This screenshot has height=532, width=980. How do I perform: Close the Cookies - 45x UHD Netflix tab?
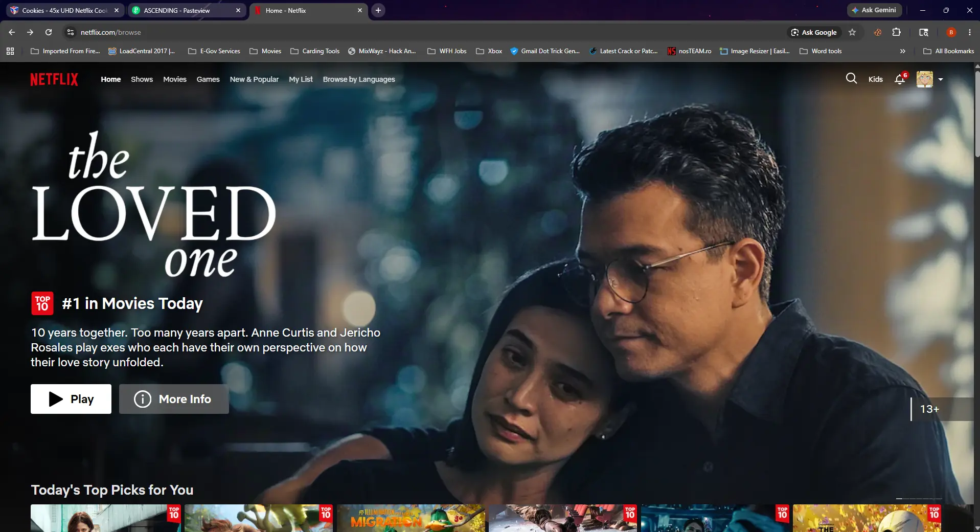[x=117, y=10]
